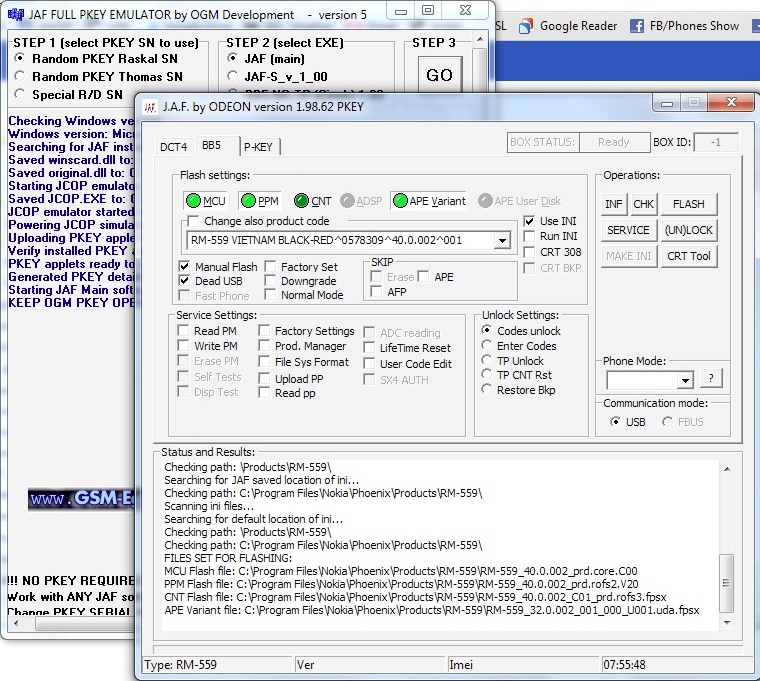
Task: Select Special R/D SN option
Action: (20, 94)
